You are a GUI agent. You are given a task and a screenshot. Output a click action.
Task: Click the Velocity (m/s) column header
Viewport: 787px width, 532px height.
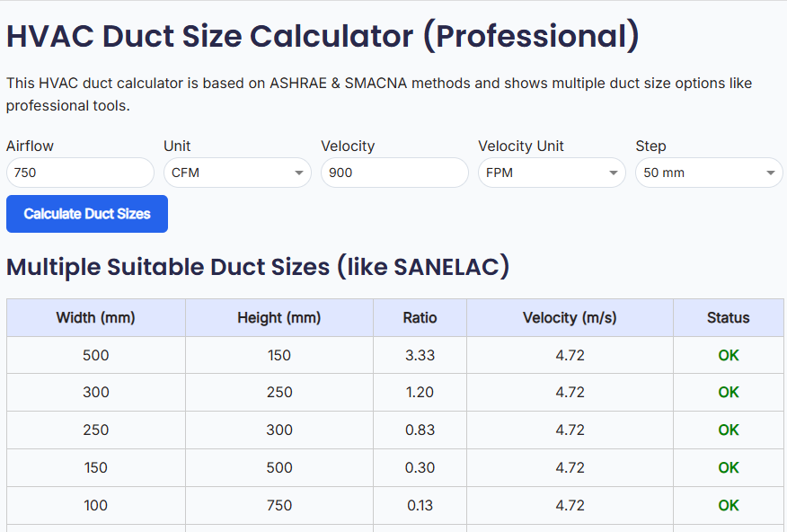569,317
